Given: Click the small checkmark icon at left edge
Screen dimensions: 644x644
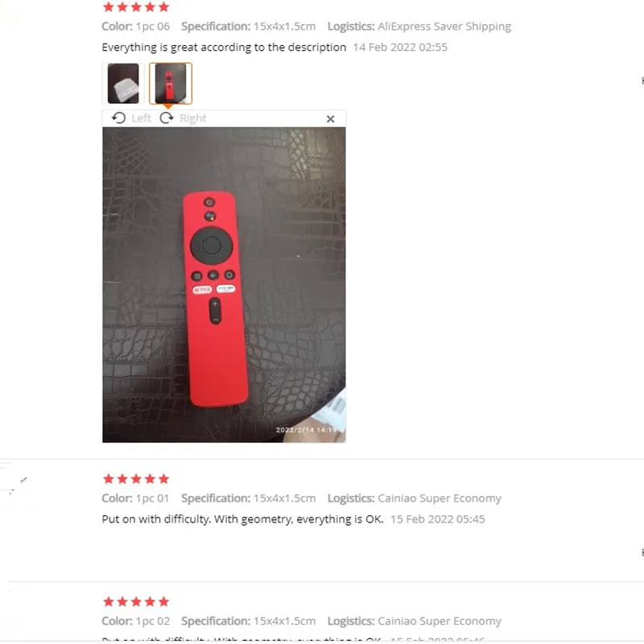Looking at the screenshot, I should pyautogui.click(x=23, y=480).
